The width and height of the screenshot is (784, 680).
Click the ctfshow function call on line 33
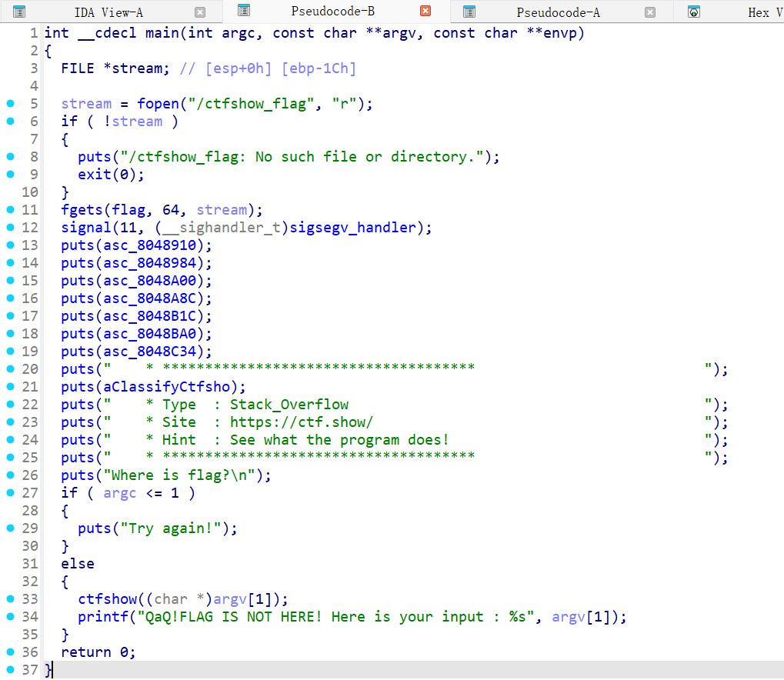[107, 599]
